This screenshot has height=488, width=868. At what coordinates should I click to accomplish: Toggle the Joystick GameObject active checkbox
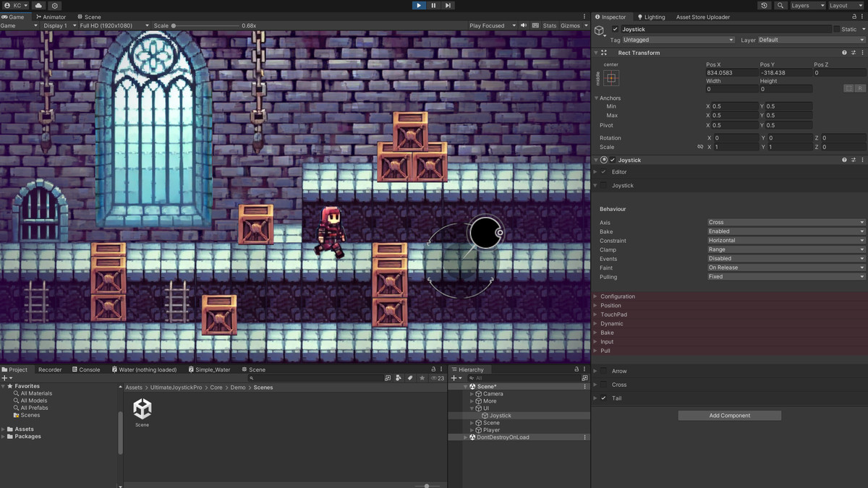point(616,30)
